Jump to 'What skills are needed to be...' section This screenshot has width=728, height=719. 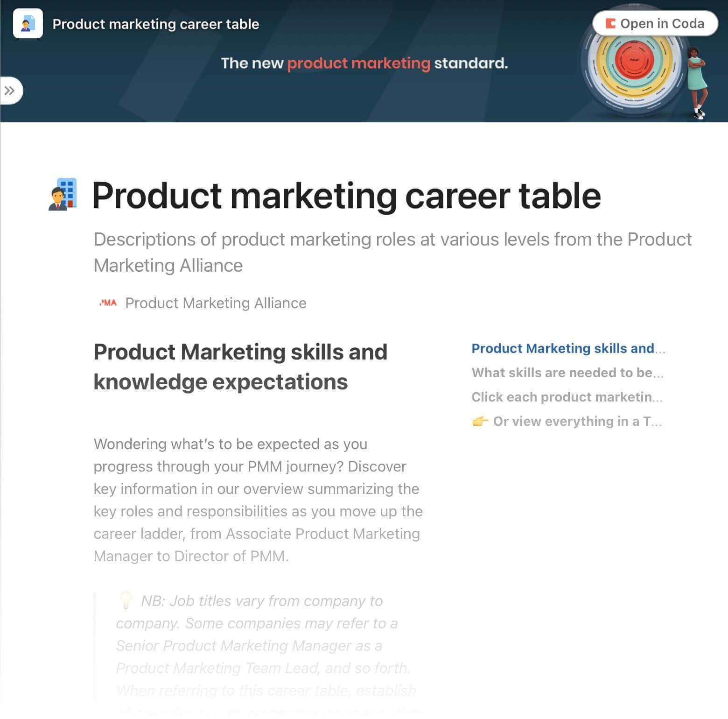click(x=567, y=373)
